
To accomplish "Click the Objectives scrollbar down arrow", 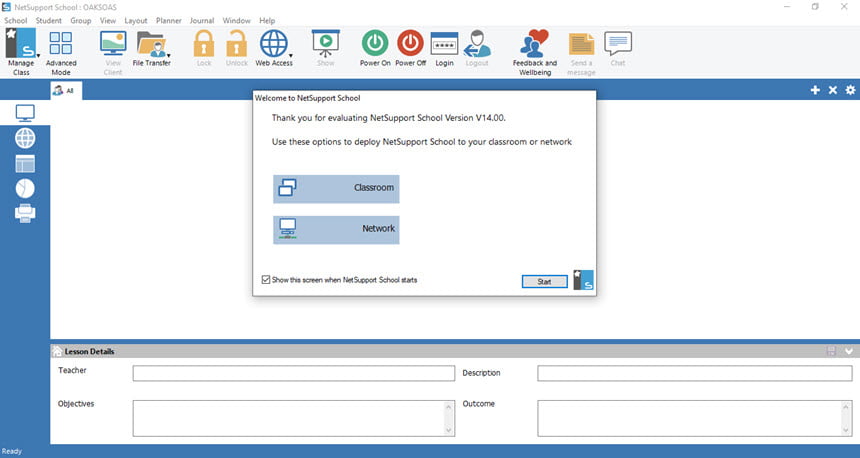I will (x=449, y=431).
